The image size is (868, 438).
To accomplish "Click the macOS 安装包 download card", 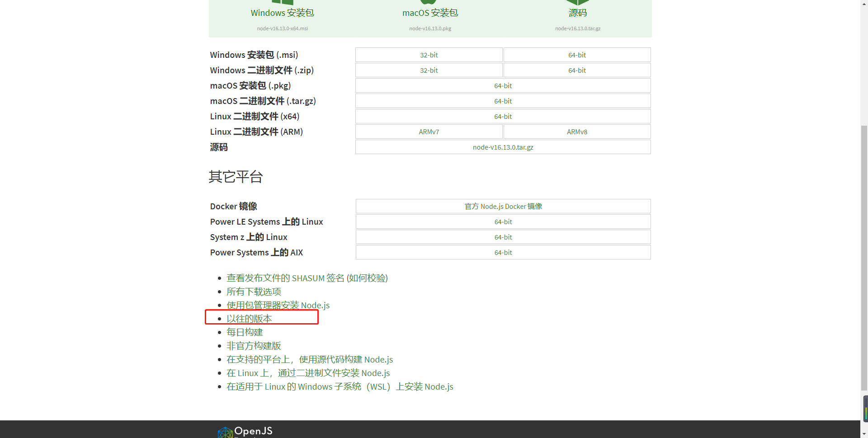I will click(x=430, y=18).
